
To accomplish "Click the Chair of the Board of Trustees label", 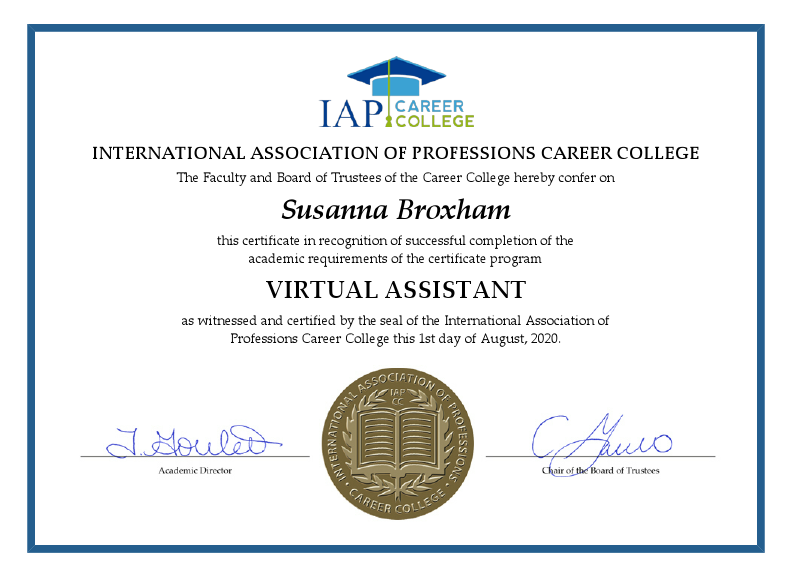I will click(601, 470).
